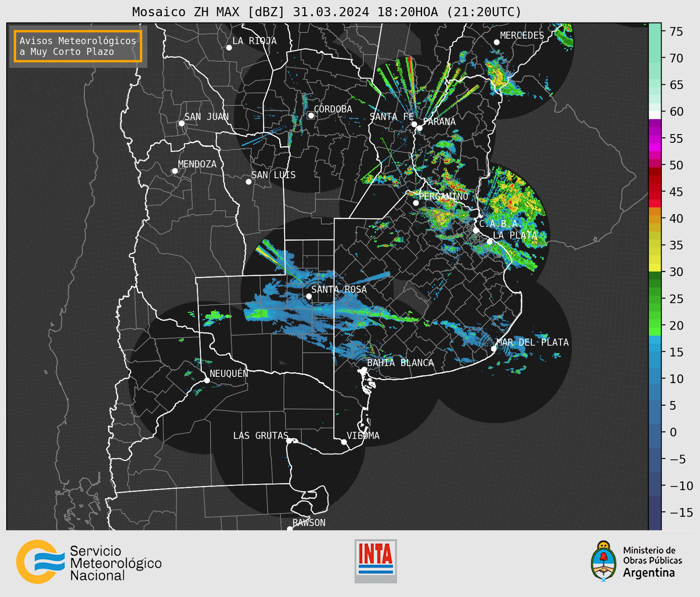This screenshot has width=700, height=597.
Task: Click the white 60 dBZ band on color scale
Action: [x=655, y=115]
